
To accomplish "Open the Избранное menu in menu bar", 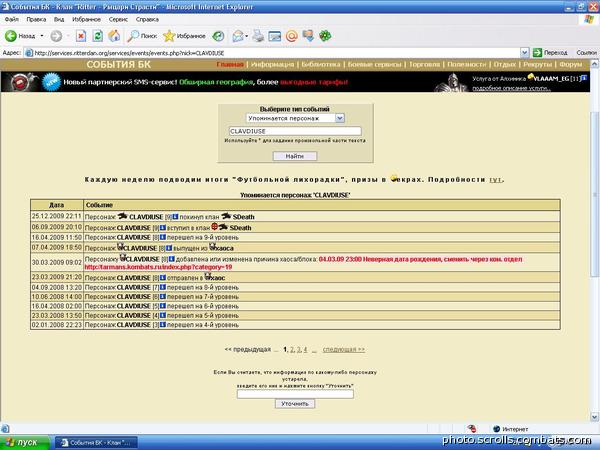I will 86,19.
